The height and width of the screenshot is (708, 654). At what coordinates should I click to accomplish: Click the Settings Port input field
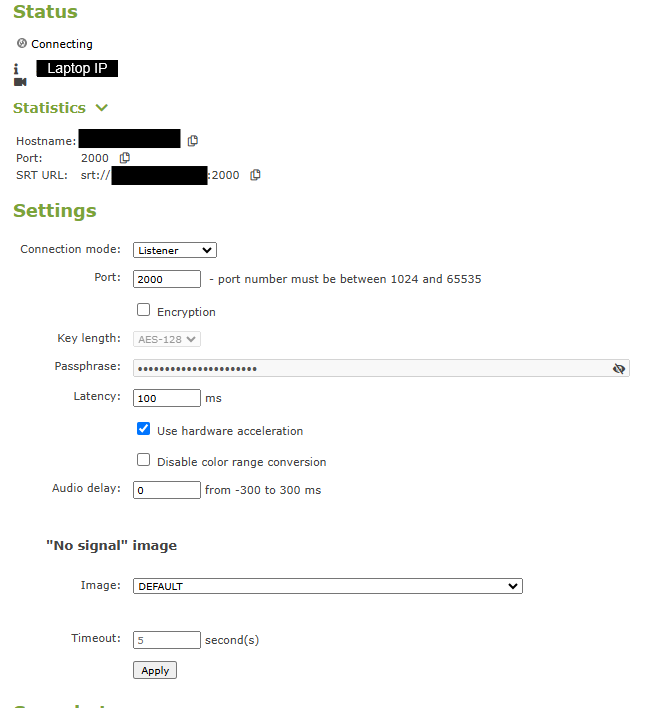[167, 279]
